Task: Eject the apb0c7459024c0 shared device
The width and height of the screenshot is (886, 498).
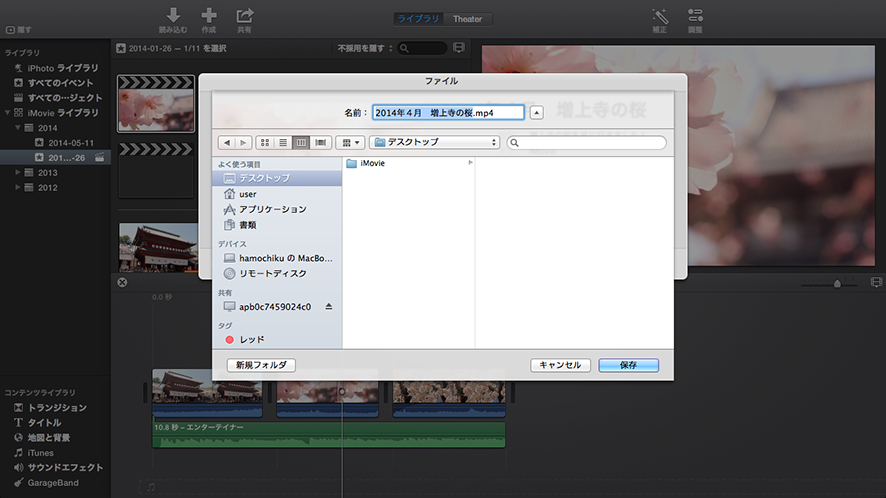Action: [328, 306]
